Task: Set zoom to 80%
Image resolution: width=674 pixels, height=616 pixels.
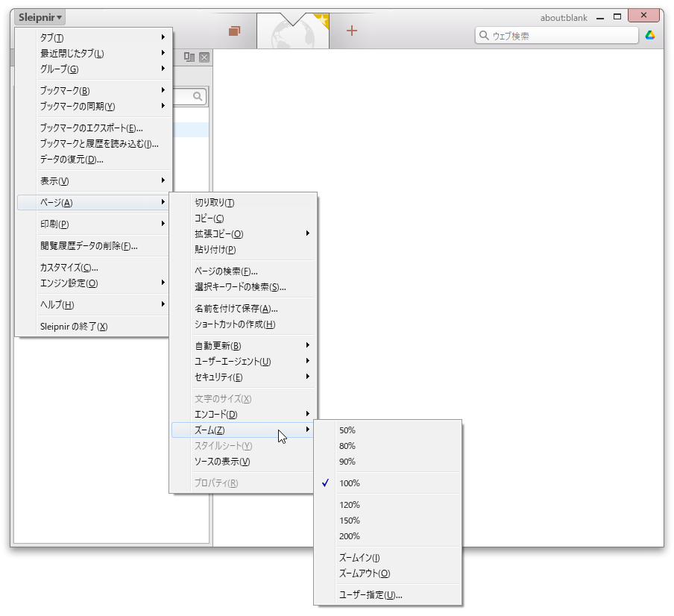Action: point(388,446)
